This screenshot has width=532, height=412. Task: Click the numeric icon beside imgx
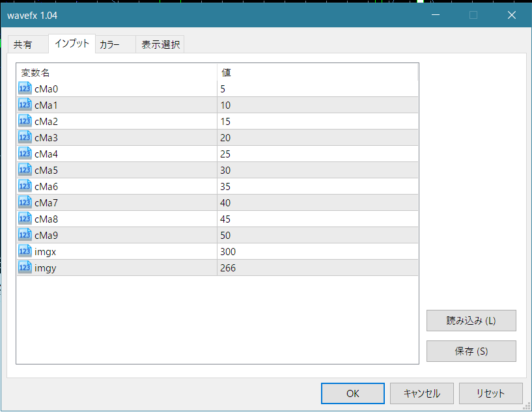[x=25, y=251]
